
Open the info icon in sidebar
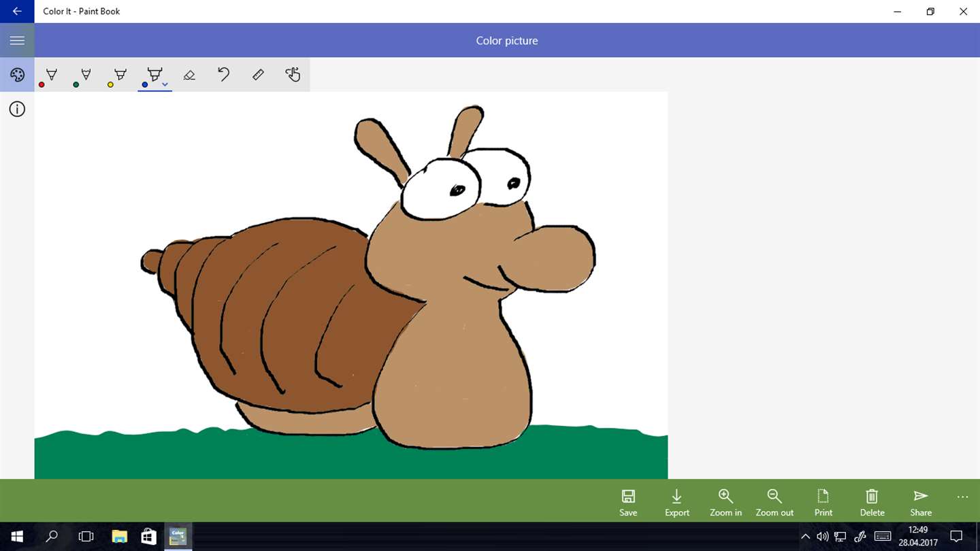pos(17,109)
